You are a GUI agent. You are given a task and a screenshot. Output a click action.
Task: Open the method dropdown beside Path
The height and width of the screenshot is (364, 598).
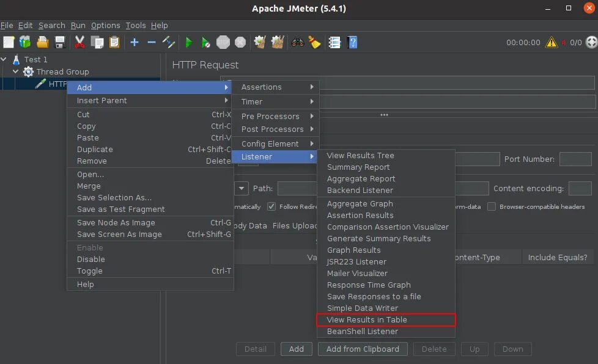[x=242, y=189]
